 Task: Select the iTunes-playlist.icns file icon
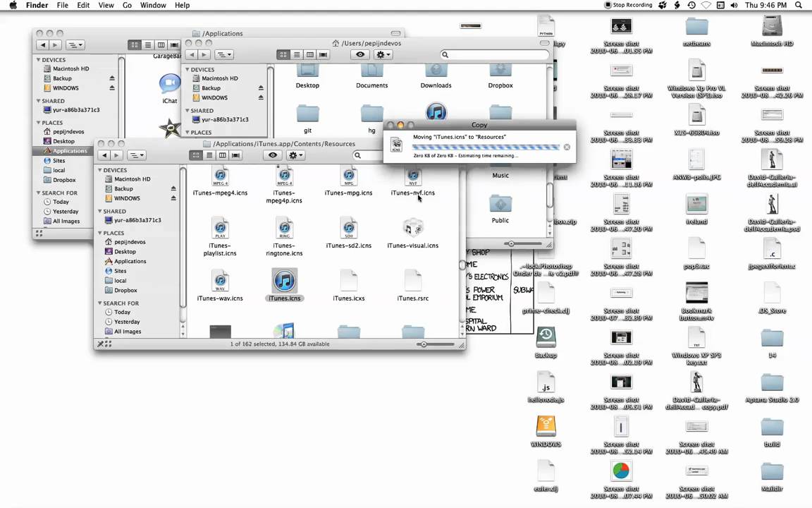(x=220, y=227)
